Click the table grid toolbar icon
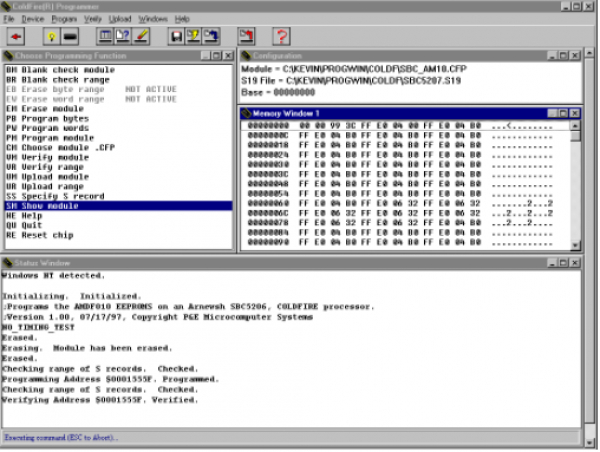600x452 pixels. [x=105, y=37]
